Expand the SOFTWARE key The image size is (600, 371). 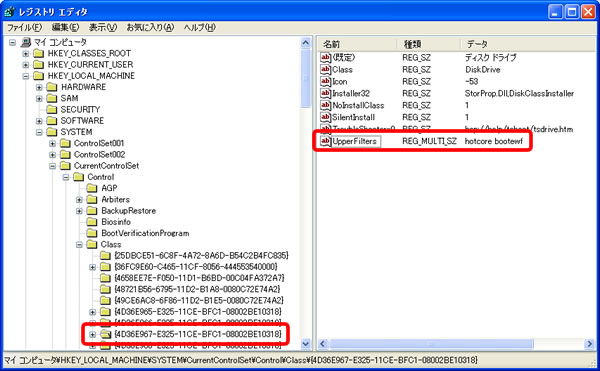point(39,121)
